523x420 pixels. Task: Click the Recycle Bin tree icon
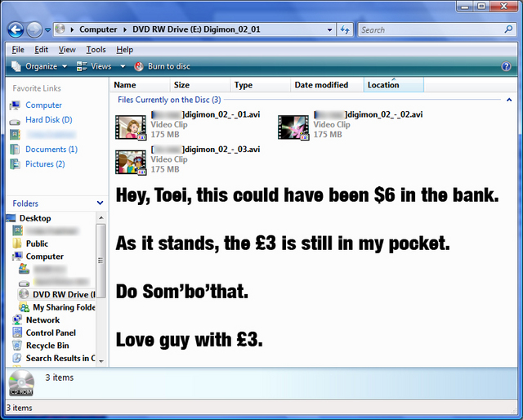tap(17, 345)
